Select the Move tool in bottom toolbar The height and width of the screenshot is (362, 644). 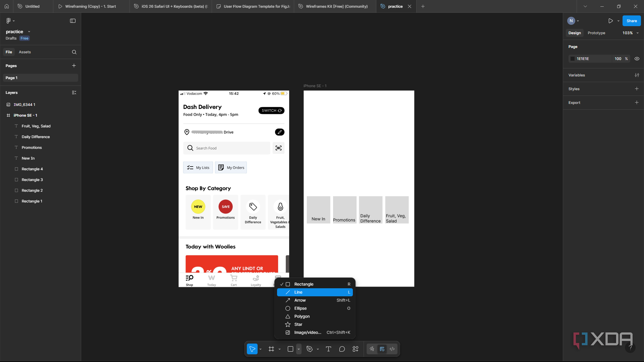click(252, 349)
